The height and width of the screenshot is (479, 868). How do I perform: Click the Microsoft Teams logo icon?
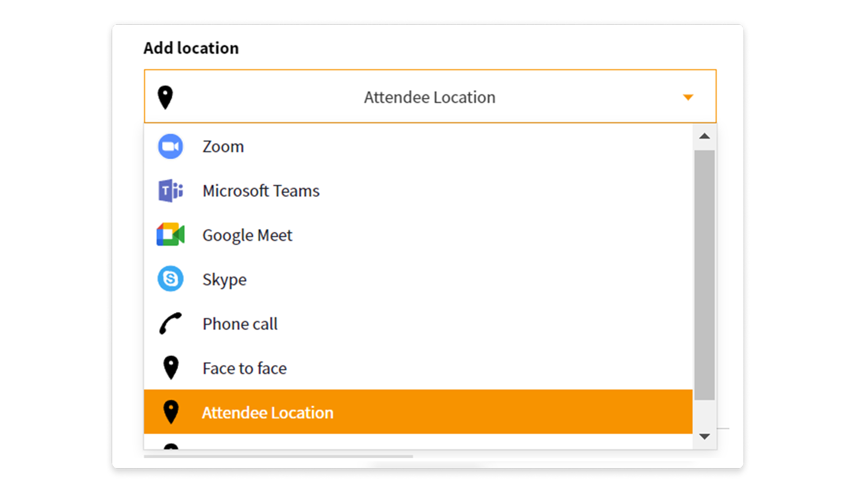tap(171, 190)
